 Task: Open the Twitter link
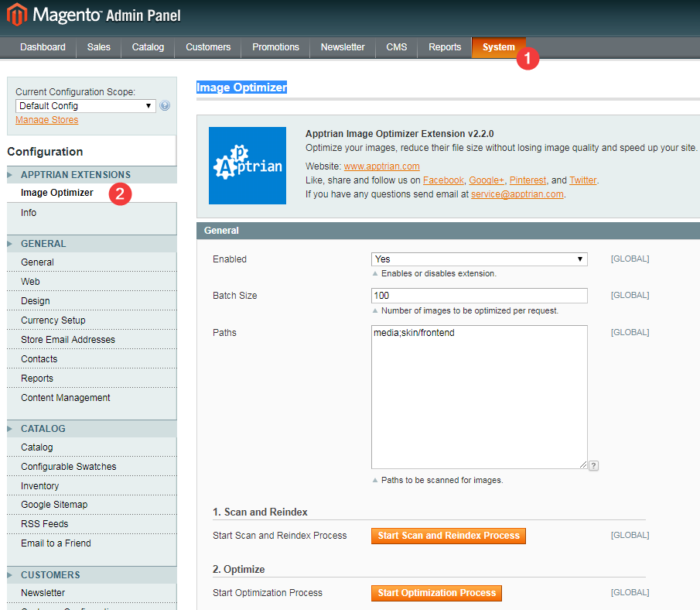(x=583, y=180)
